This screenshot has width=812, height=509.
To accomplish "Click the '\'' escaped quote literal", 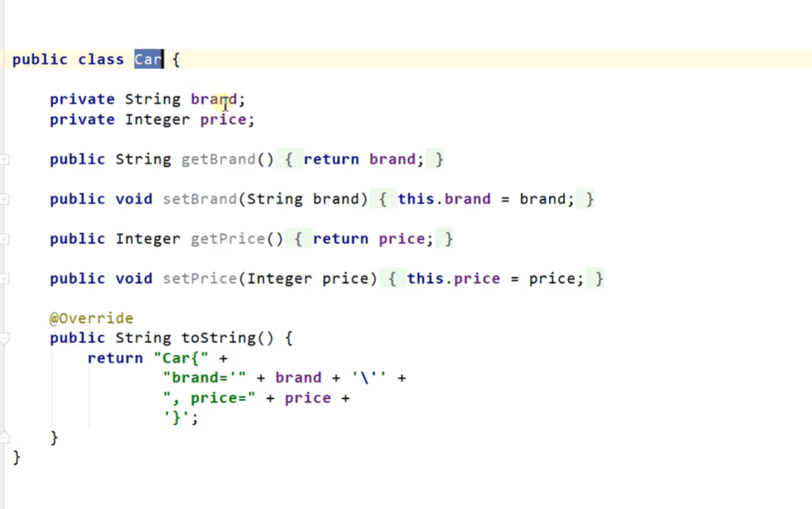I will tap(369, 377).
